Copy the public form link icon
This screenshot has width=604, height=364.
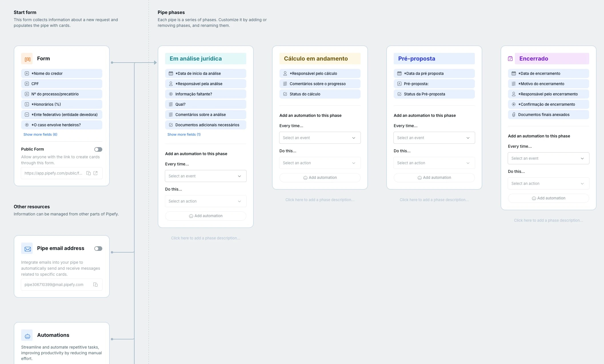pyautogui.click(x=89, y=173)
